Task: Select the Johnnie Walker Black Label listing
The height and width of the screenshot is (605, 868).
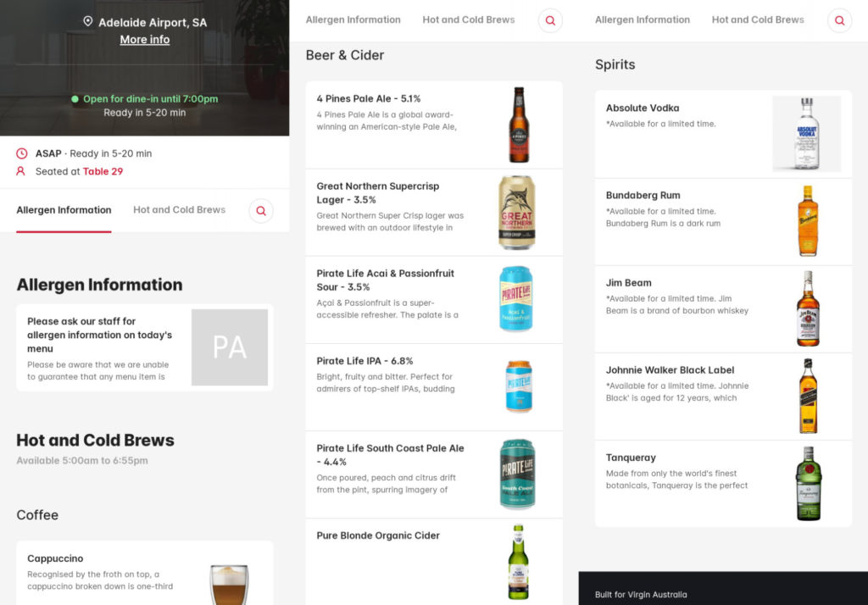Action: point(723,396)
